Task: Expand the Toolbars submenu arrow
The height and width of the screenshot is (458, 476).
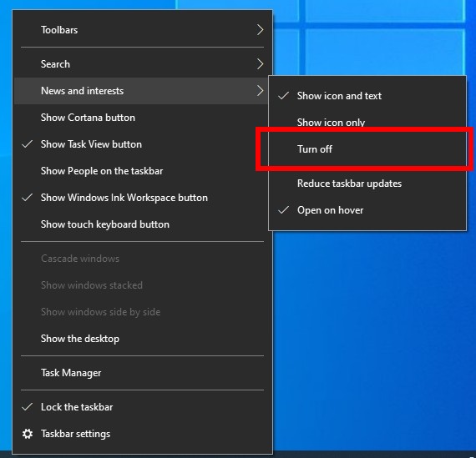Action: pos(260,30)
